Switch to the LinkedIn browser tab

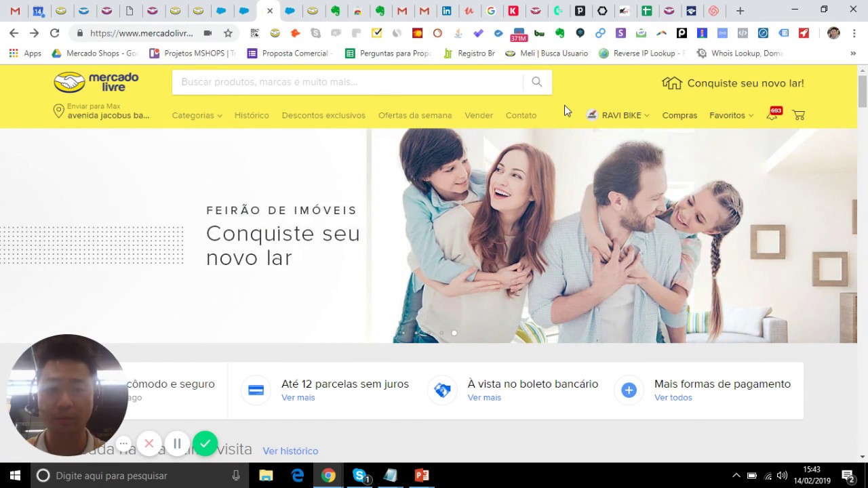click(x=446, y=11)
